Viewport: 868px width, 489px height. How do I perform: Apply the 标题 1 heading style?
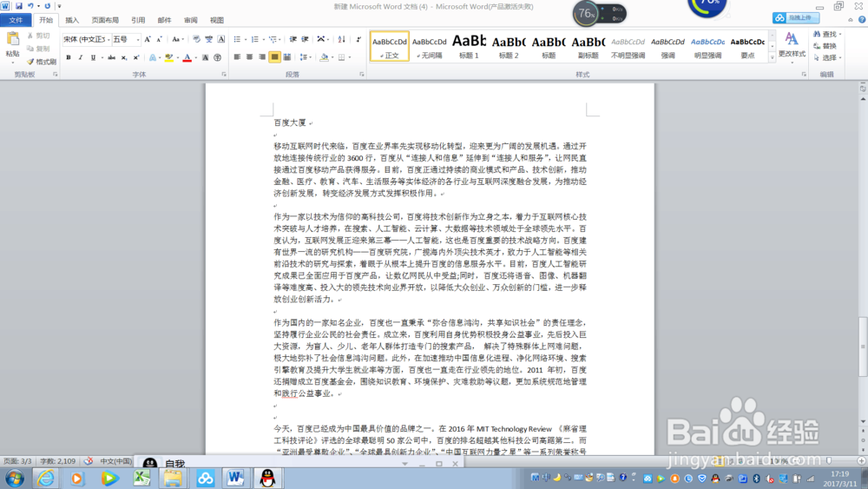470,46
